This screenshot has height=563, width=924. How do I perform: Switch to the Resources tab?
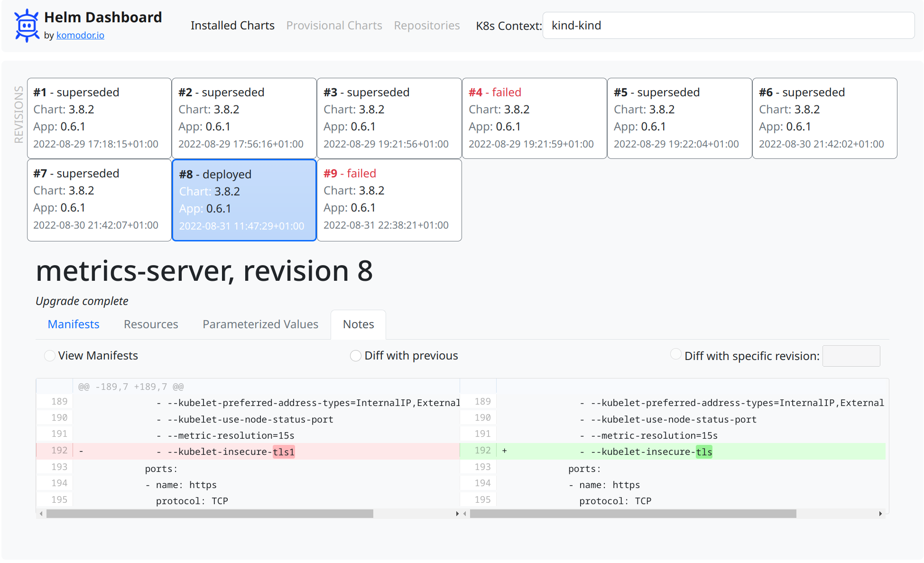[151, 324]
